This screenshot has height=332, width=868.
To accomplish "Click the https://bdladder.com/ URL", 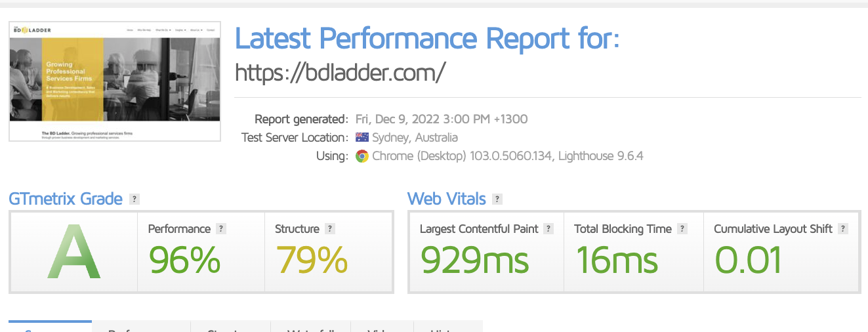I will click(x=341, y=72).
